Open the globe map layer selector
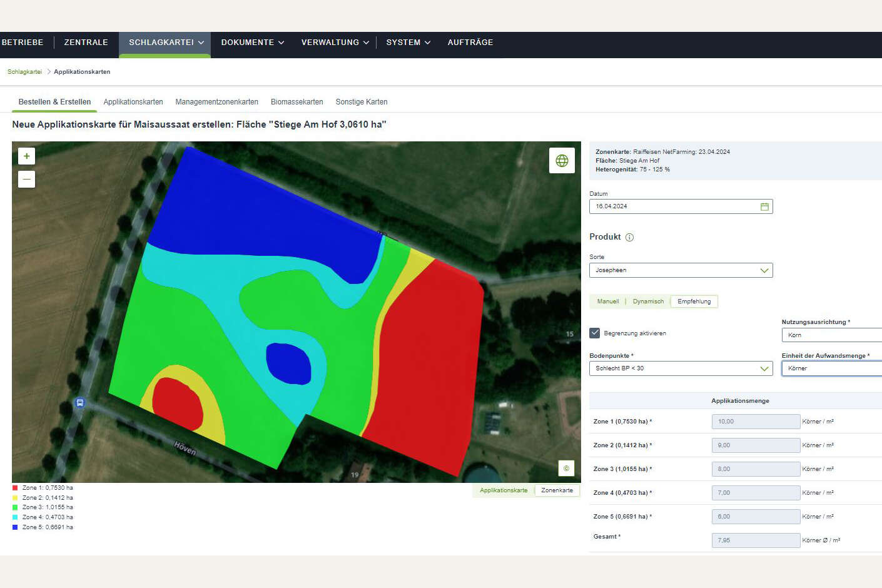 coord(562,160)
